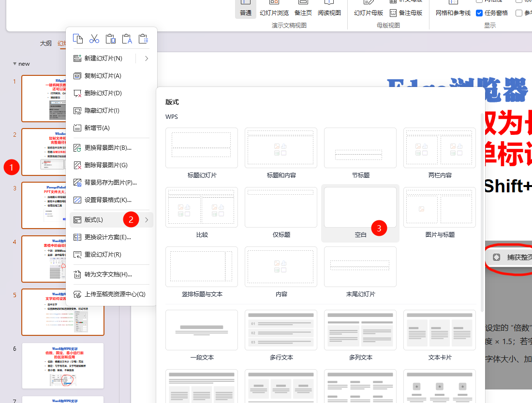The width and height of the screenshot is (532, 403).
Task: Apply the 比较 layout
Action: point(202,207)
